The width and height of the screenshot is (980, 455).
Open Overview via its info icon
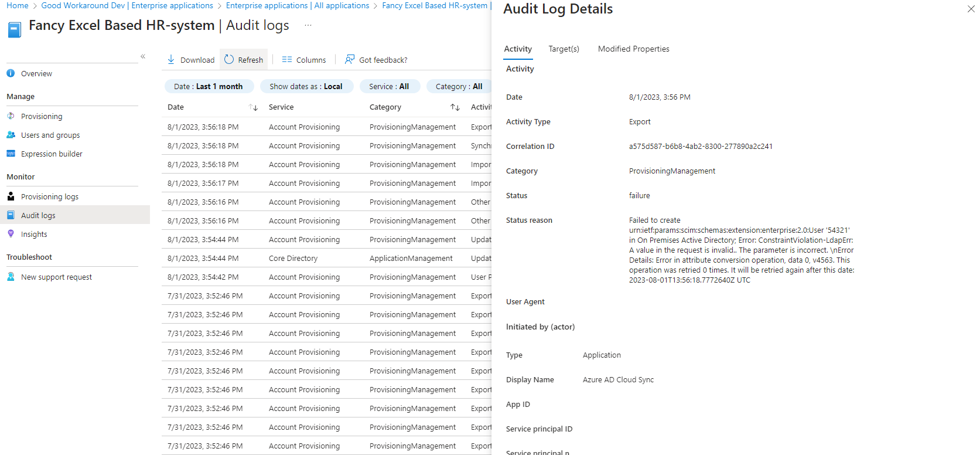(11, 73)
